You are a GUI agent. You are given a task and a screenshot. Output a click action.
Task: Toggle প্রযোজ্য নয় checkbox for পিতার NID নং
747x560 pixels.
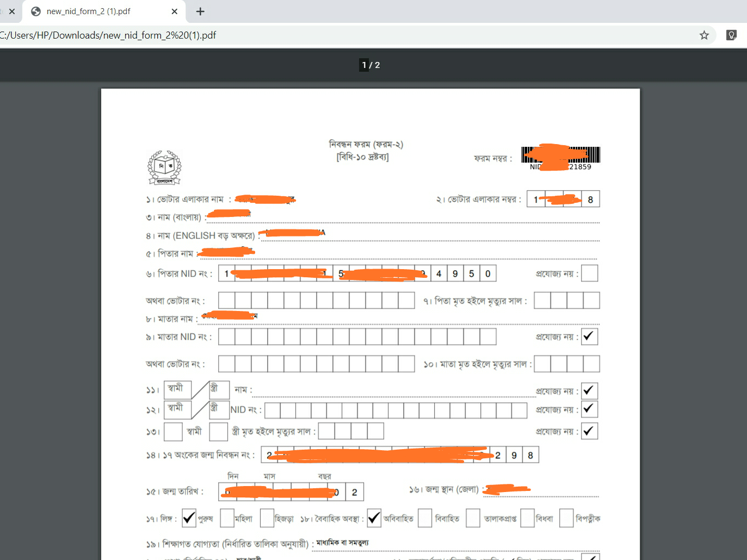pyautogui.click(x=590, y=273)
